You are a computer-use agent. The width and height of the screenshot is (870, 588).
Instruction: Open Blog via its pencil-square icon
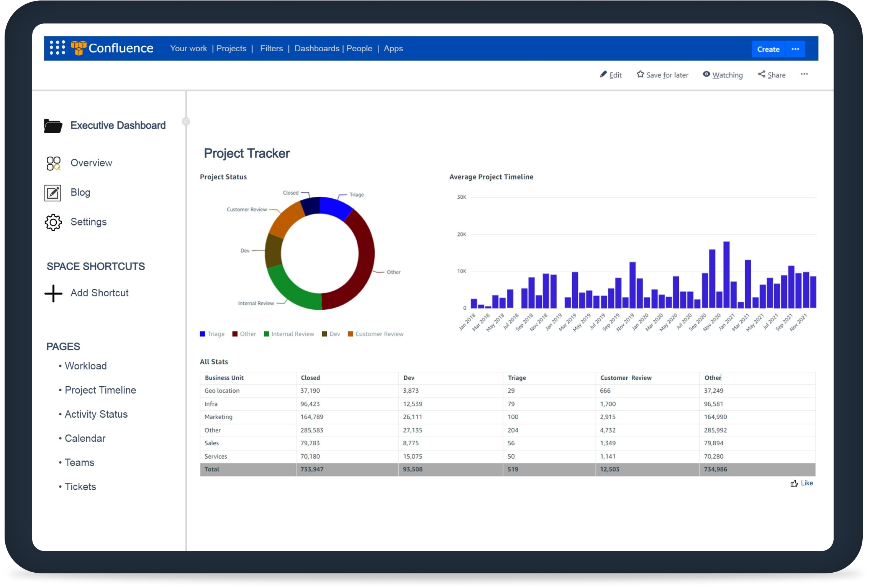tap(53, 193)
